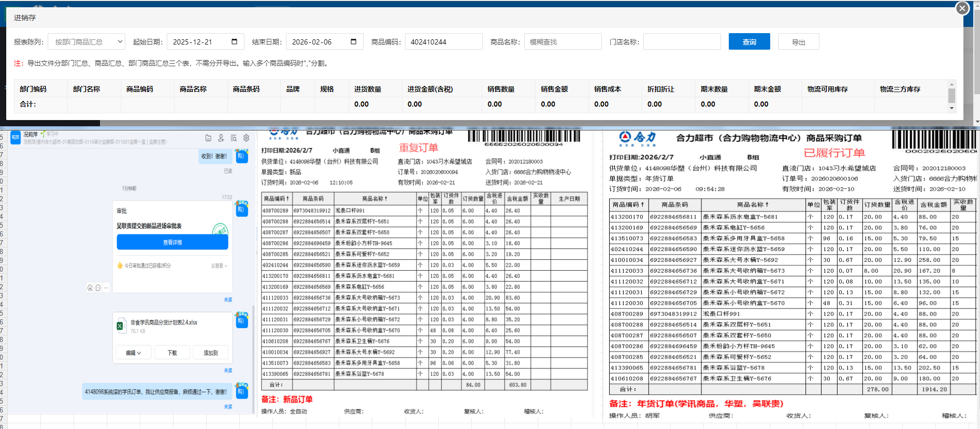This screenshot has height=429, width=980.
Task: Open calendar picker for 起始日期
Action: pyautogui.click(x=234, y=42)
